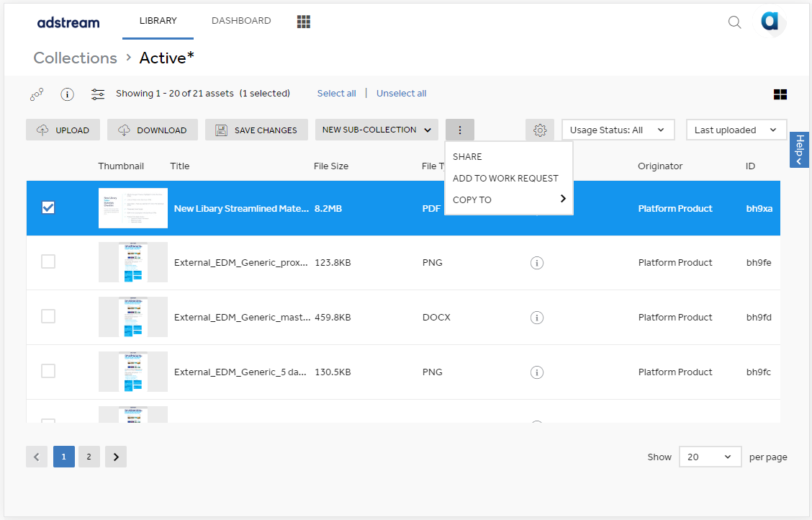Click the info icon on the PNG 123.8KB row
This screenshot has height=520, width=812.
537,263
